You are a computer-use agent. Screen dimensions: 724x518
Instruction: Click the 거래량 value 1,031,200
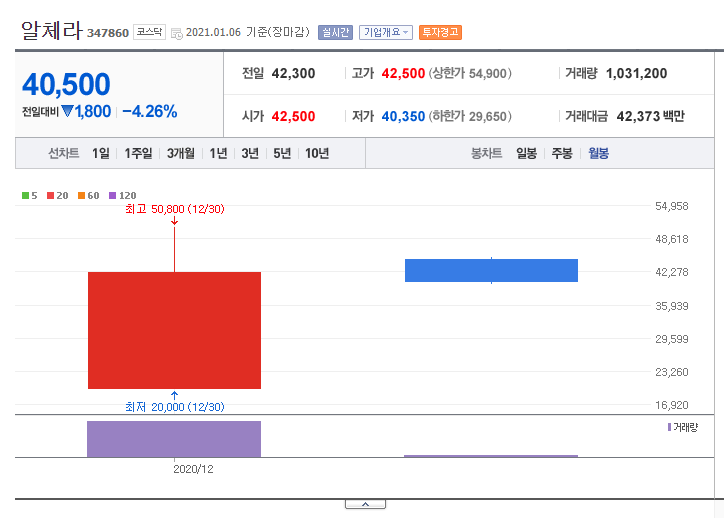(x=636, y=73)
